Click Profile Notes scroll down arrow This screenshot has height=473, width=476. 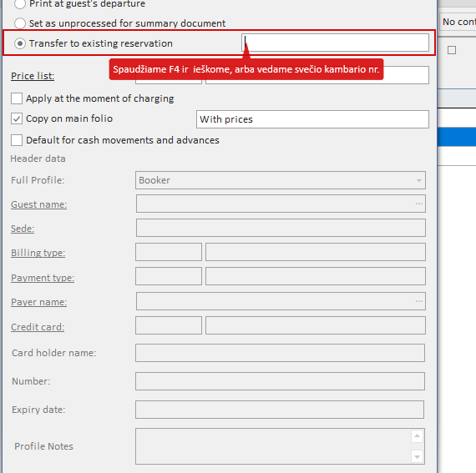(417, 456)
